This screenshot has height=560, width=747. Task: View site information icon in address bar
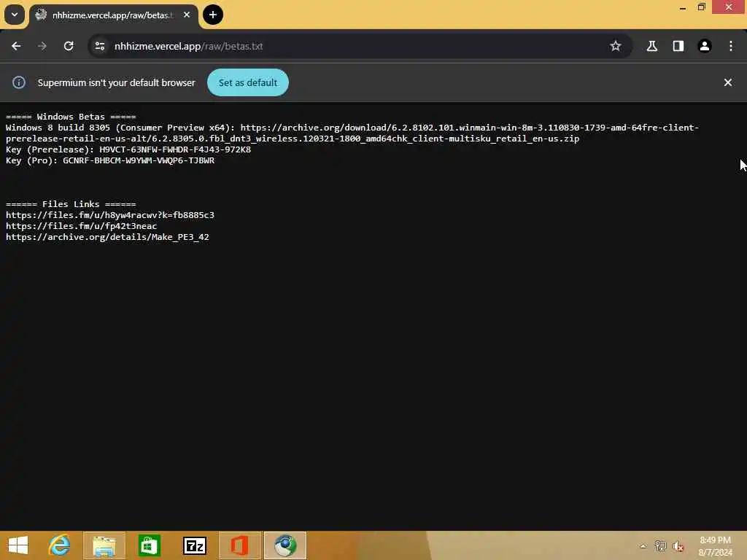click(x=99, y=46)
